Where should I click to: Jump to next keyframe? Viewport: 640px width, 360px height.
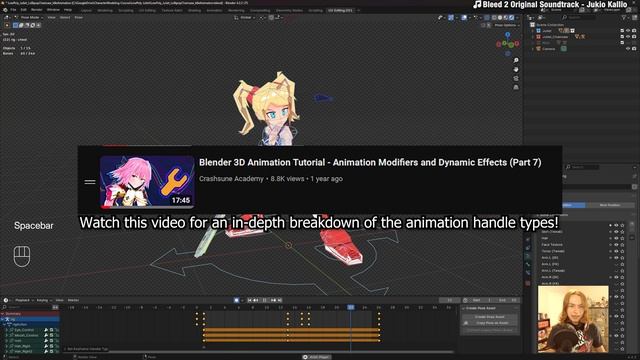tap(273, 300)
